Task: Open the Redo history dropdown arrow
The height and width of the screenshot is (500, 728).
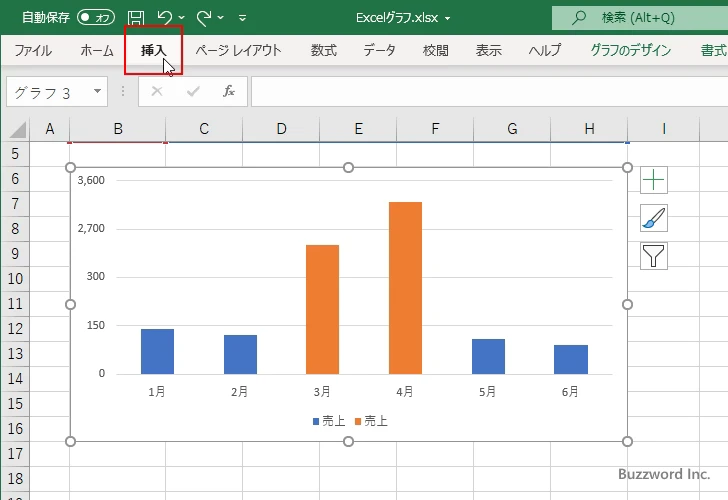Action: [x=221, y=18]
